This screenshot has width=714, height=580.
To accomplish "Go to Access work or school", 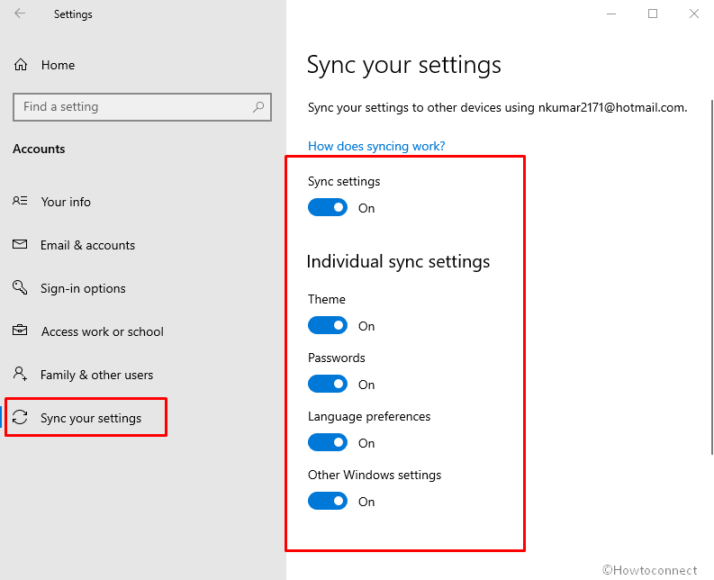I will (x=102, y=331).
